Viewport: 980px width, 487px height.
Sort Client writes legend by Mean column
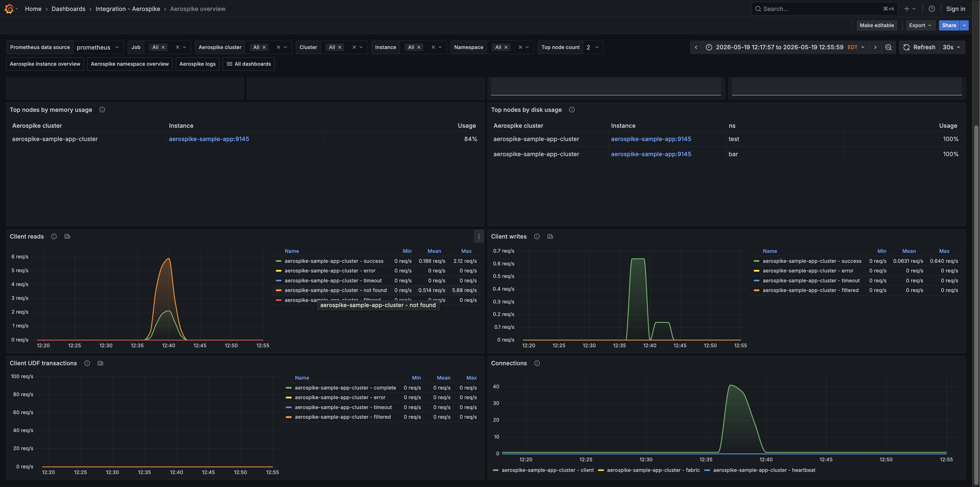pyautogui.click(x=909, y=251)
